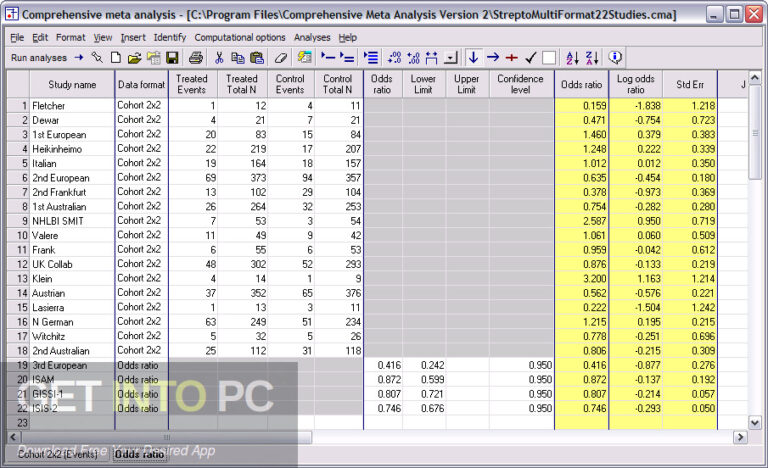This screenshot has width=768, height=468.
Task: Click the wrench tool icon
Action: 97,58
